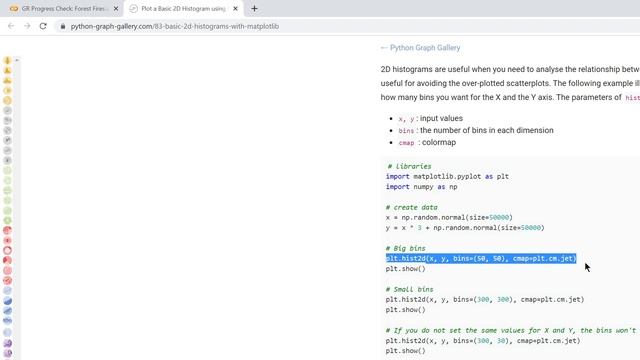640x360 pixels.
Task: Click plt.show() under Big bins
Action: [406, 269]
